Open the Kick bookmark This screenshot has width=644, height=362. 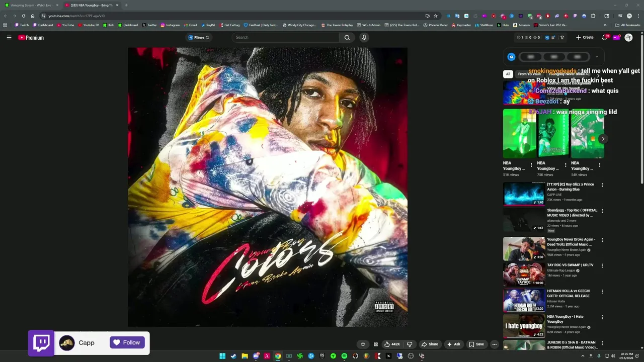point(108,25)
